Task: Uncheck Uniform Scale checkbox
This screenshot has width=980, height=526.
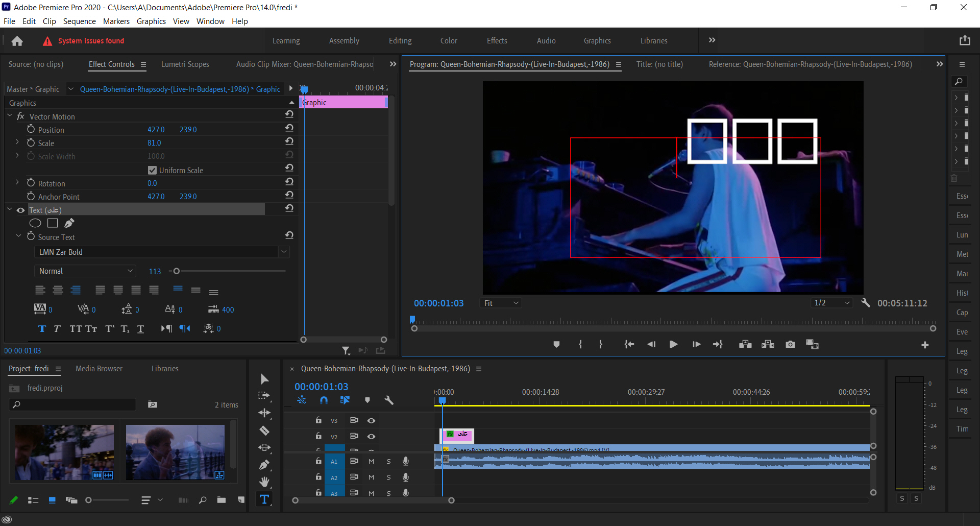Action: [152, 170]
